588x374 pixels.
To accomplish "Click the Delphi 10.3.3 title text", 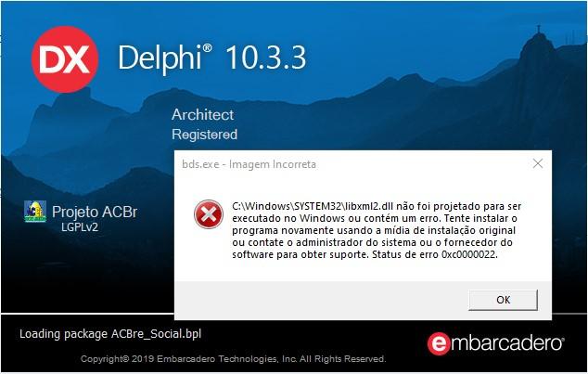I will click(x=212, y=58).
